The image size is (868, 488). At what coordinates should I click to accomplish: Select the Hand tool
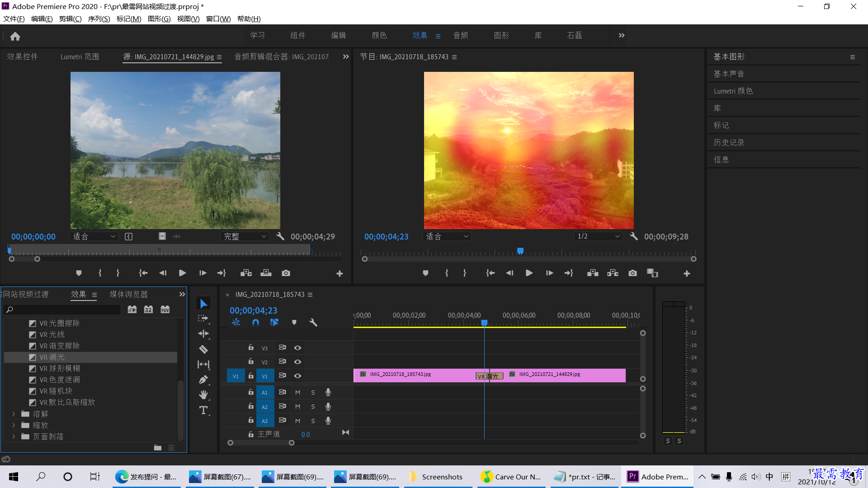203,395
